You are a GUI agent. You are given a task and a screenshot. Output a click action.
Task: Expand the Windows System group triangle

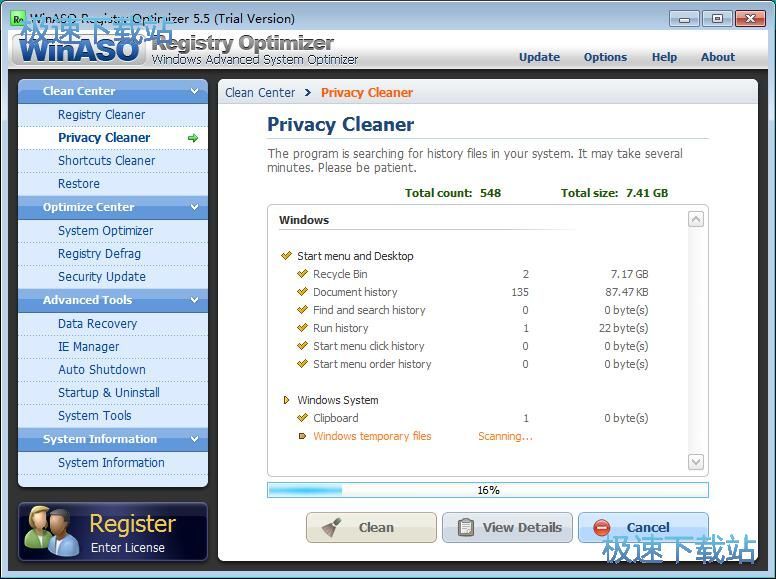pos(286,400)
